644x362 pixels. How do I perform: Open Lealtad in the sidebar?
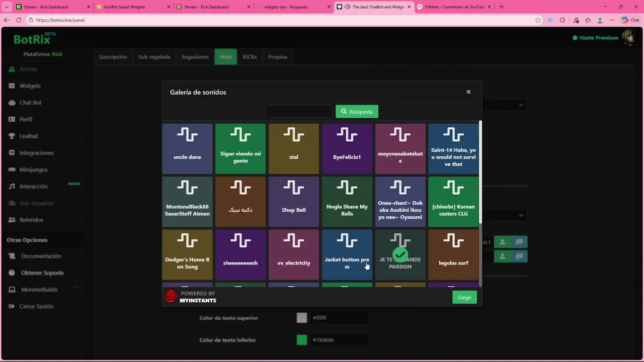click(x=29, y=136)
